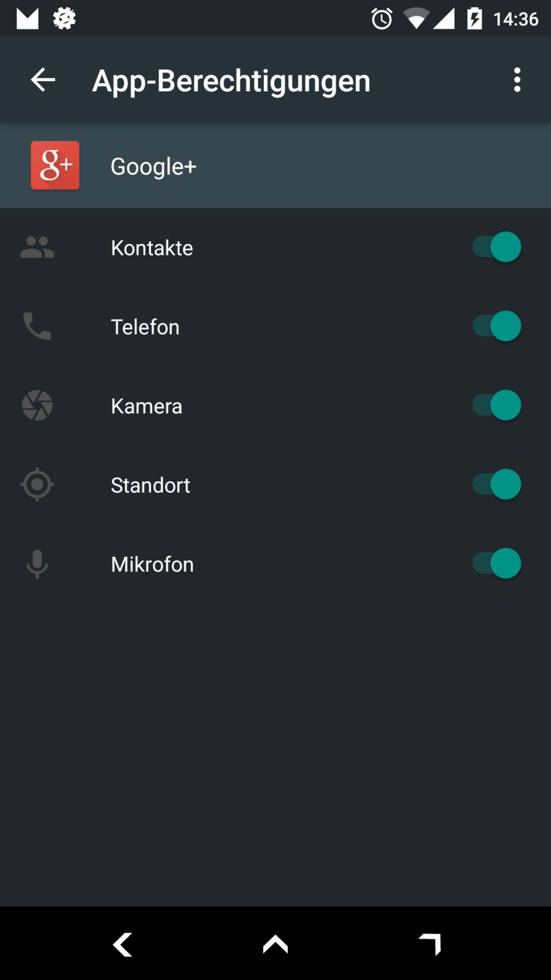Switch off the Standort permission
The width and height of the screenshot is (551, 980).
[x=497, y=484]
